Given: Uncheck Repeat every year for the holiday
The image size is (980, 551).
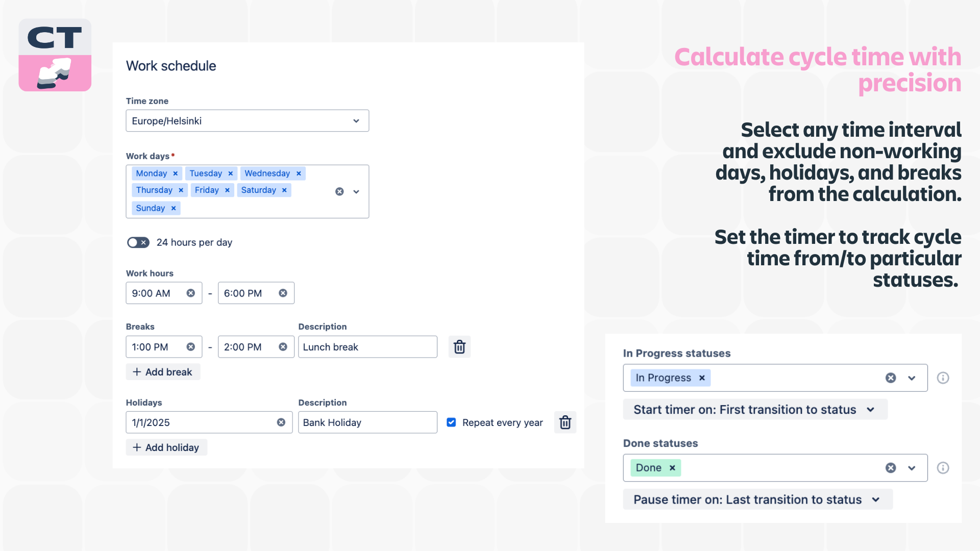Looking at the screenshot, I should 451,422.
